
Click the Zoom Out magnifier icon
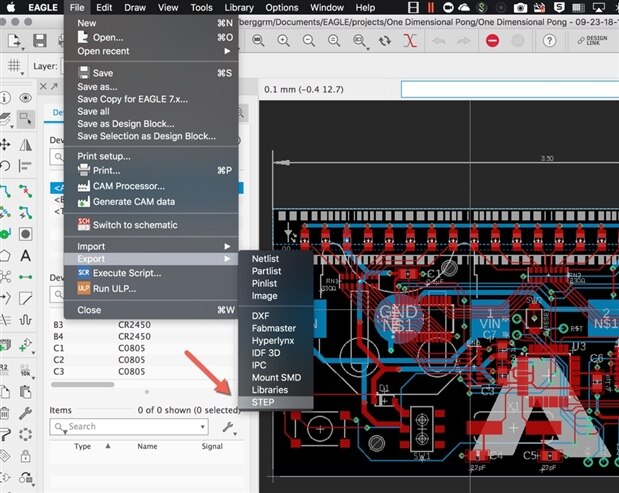click(x=309, y=40)
